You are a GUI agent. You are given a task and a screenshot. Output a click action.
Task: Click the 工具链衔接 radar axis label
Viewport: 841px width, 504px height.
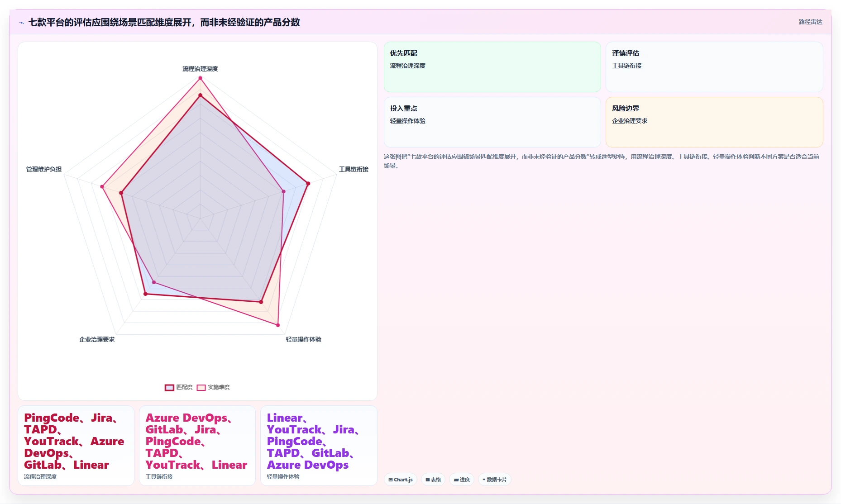[354, 169]
